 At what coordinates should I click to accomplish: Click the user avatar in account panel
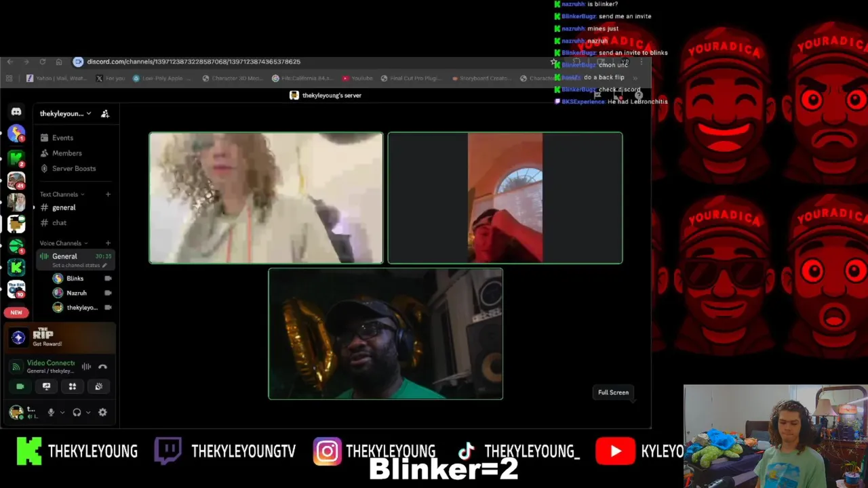pos(16,412)
